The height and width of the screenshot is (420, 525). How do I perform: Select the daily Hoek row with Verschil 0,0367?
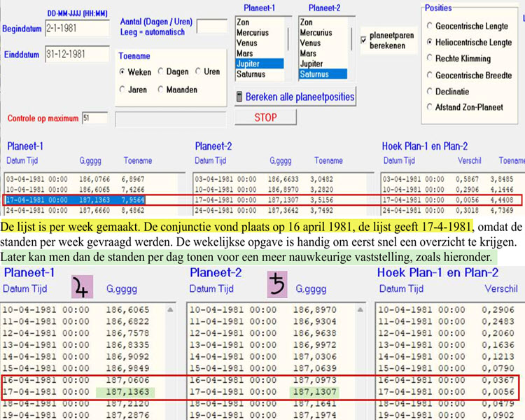[447, 380]
